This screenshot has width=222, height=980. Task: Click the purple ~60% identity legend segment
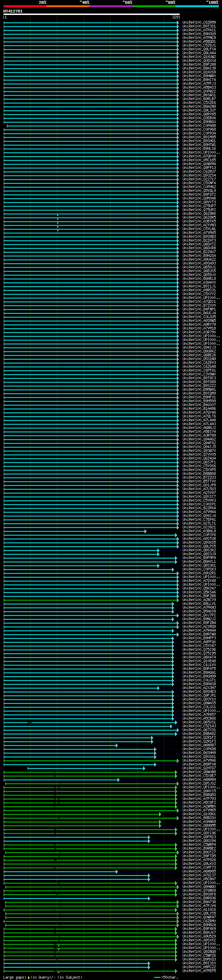(x=111, y=6)
